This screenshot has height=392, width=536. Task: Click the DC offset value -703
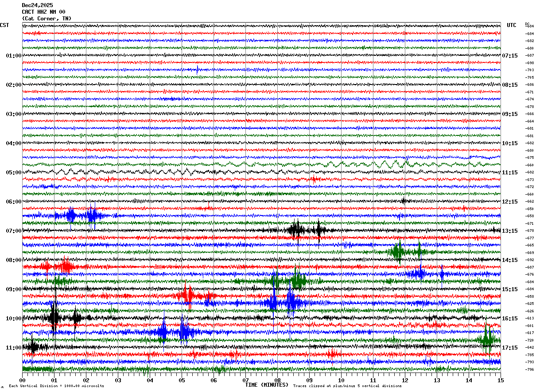(529, 70)
